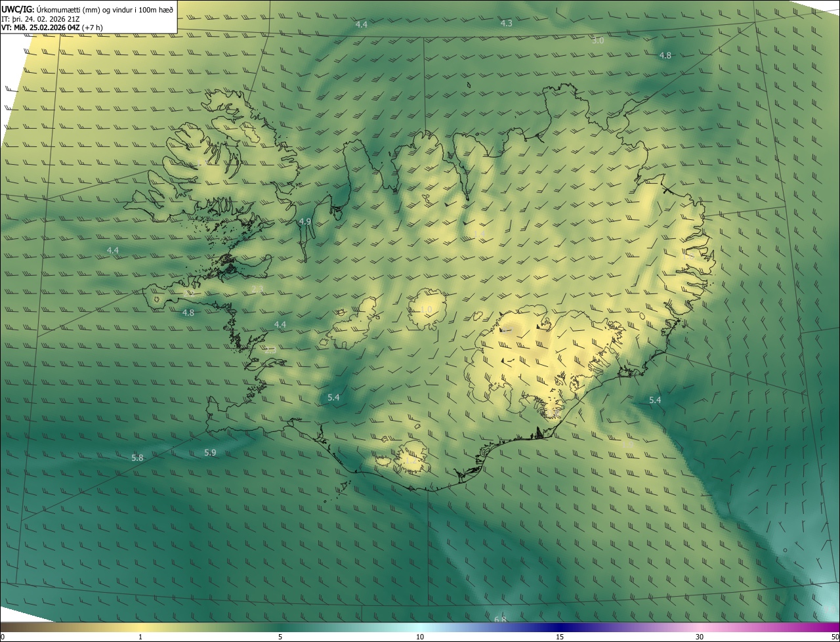Click the 4.3 value label on the map
This screenshot has height=642, width=840.
tap(506, 23)
